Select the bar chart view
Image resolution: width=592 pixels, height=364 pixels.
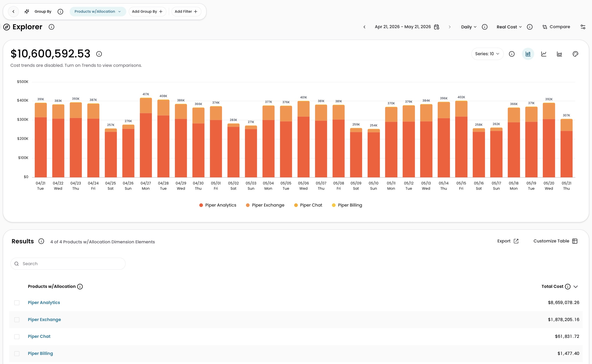tap(528, 54)
